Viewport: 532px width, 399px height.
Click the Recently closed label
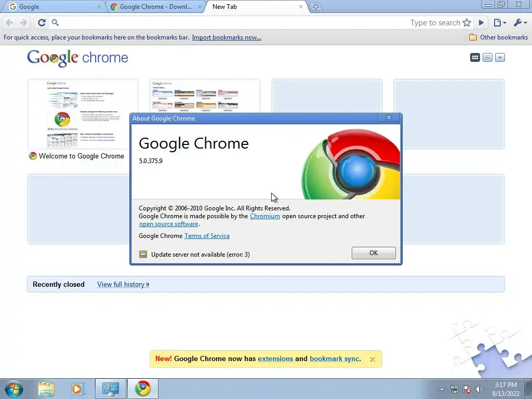click(59, 284)
